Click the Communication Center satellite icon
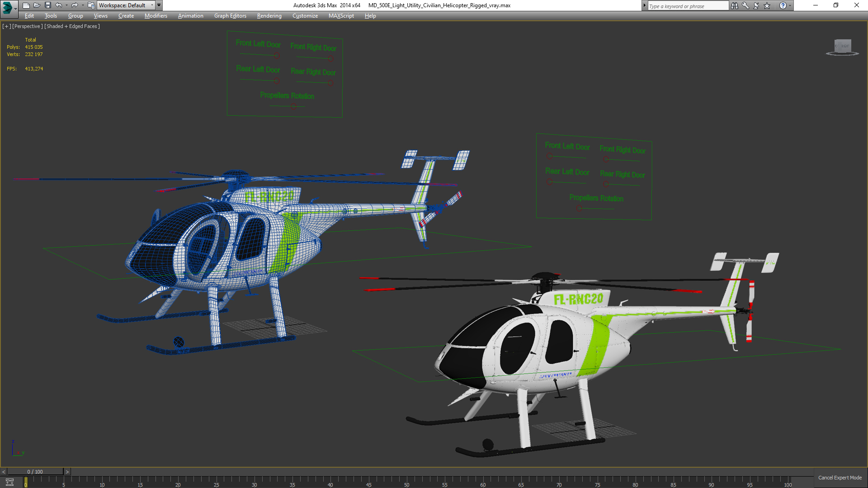Image resolution: width=868 pixels, height=488 pixels. 756,6
